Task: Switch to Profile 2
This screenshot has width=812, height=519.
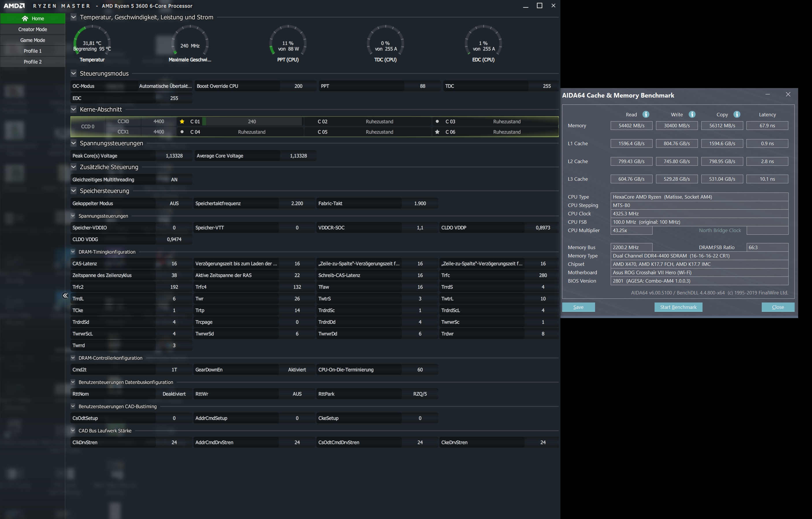Action: tap(33, 62)
